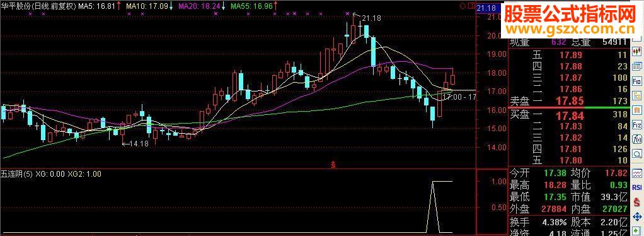Select the RSI indicator icon
Image resolution: width=644 pixels, height=236 pixels.
coord(637,187)
